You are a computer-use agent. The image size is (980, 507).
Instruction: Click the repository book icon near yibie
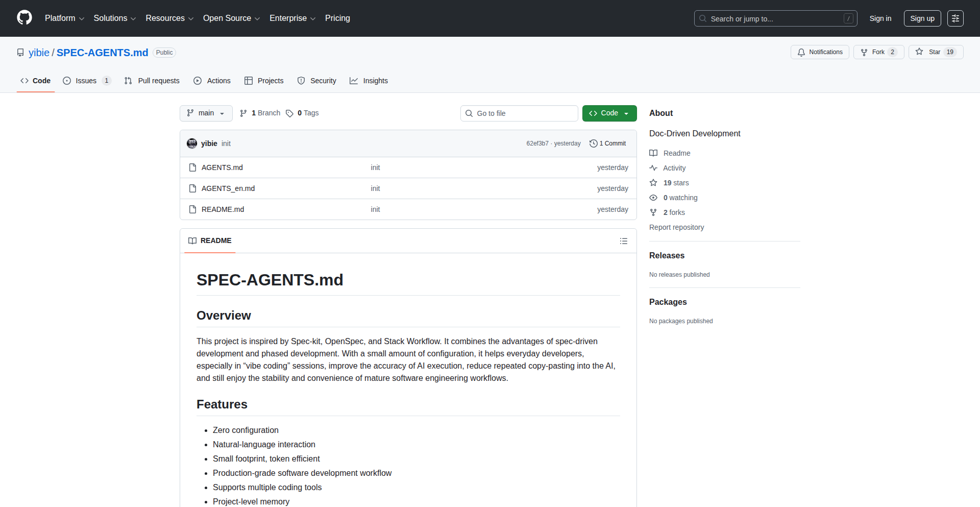[x=20, y=53]
